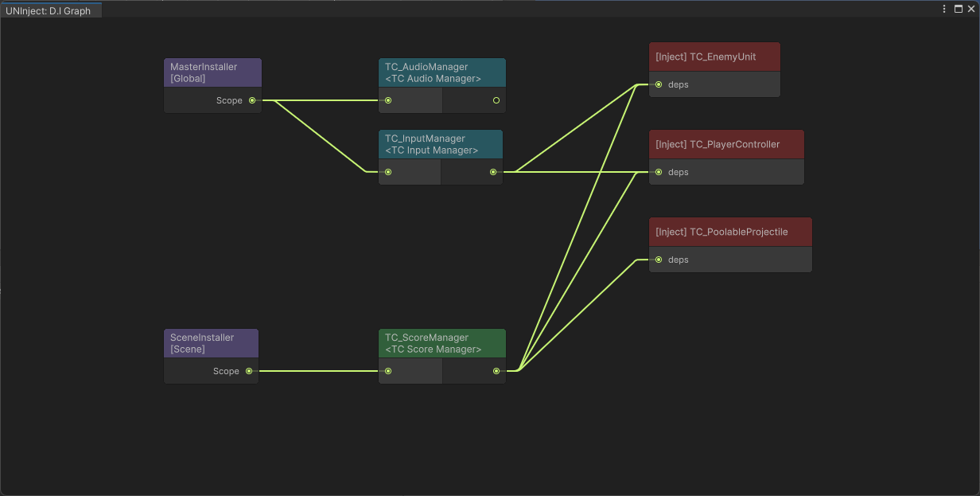Click the TC_AudioManager input port
Screen dimensions: 980x496
tap(388, 100)
